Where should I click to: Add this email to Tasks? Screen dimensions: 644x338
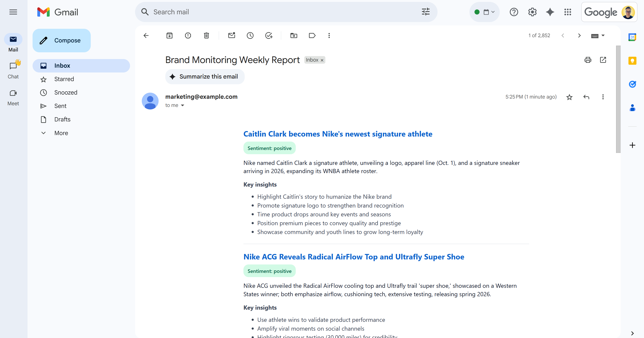(269, 36)
